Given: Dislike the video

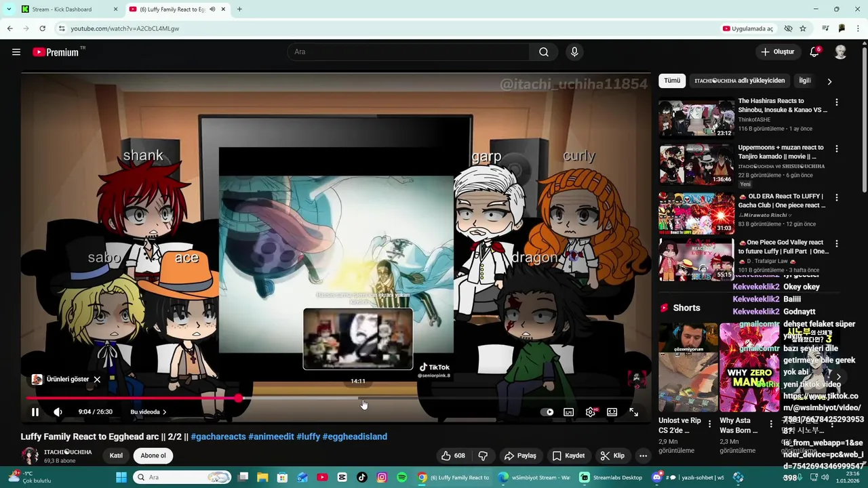Looking at the screenshot, I should click(483, 455).
